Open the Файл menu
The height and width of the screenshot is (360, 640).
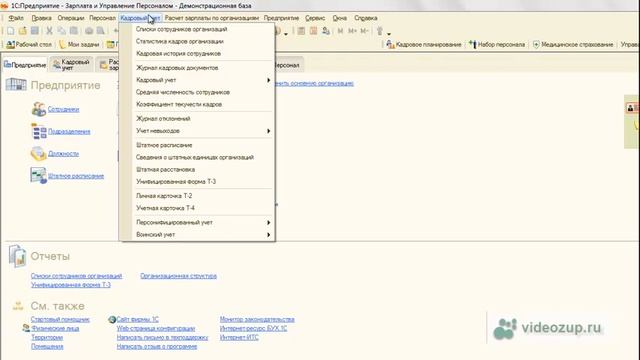pyautogui.click(x=16, y=18)
